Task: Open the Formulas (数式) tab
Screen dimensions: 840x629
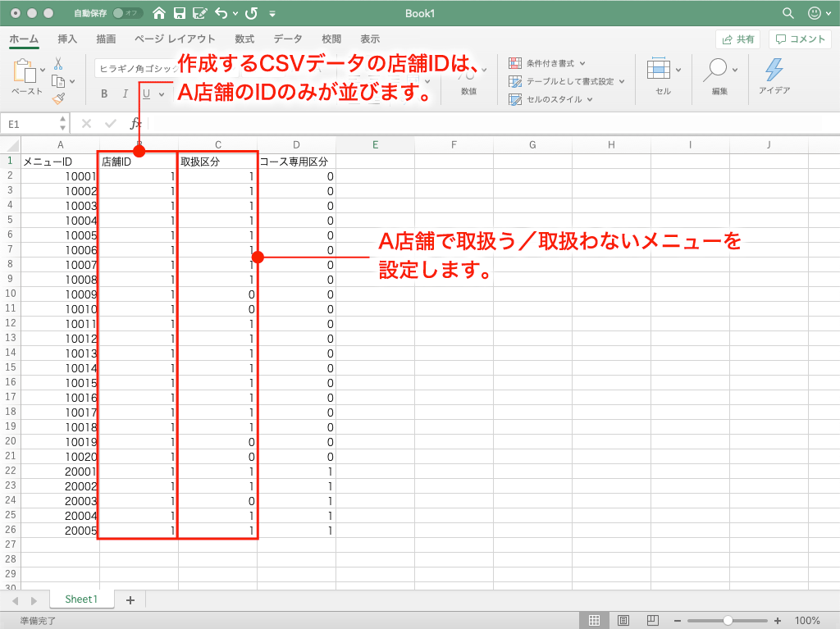Action: point(244,39)
